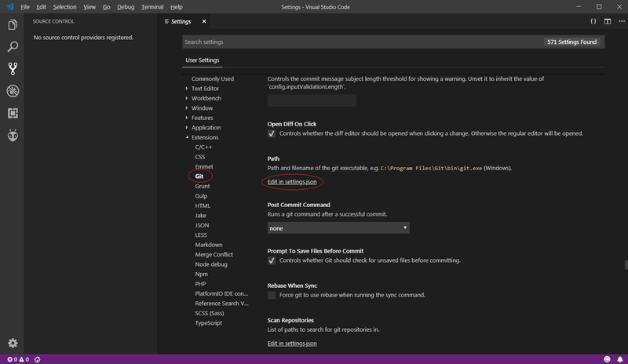Open the Post Commit Command dropdown
Image resolution: width=628 pixels, height=364 pixels.
338,227
